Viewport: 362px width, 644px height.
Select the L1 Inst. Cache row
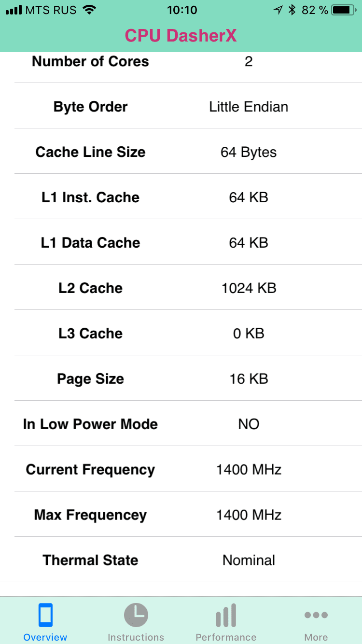pyautogui.click(x=181, y=197)
